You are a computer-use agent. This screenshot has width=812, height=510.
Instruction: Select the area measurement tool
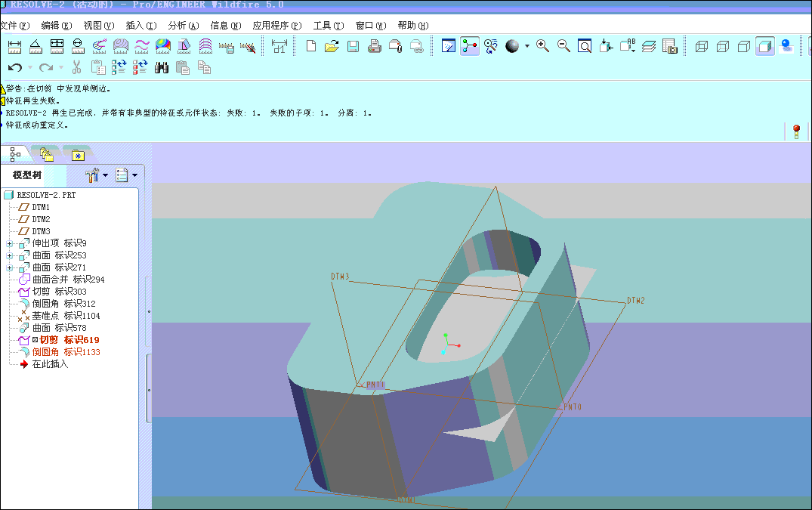[57, 47]
